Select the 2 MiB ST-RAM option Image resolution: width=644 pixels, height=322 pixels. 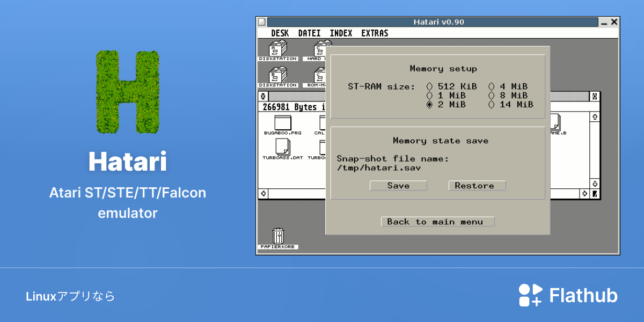(447, 105)
